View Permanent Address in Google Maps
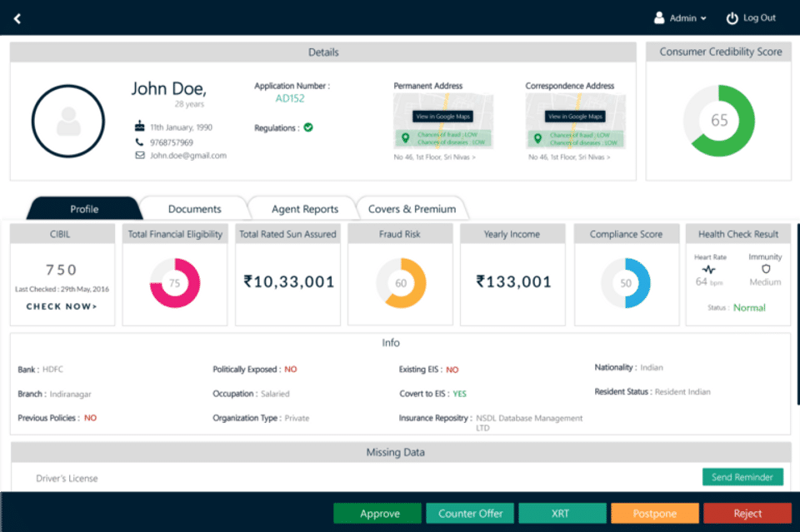 (442, 117)
